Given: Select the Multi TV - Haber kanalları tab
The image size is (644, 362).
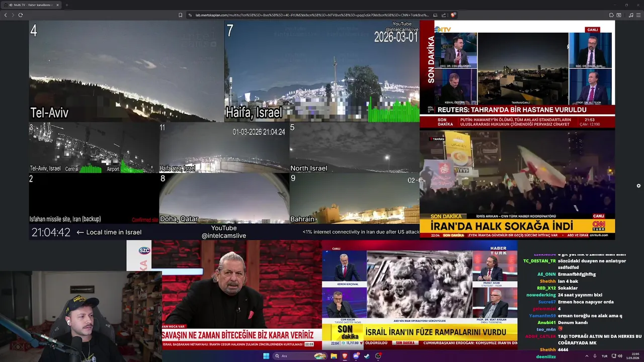Looking at the screenshot, I should (31, 5).
